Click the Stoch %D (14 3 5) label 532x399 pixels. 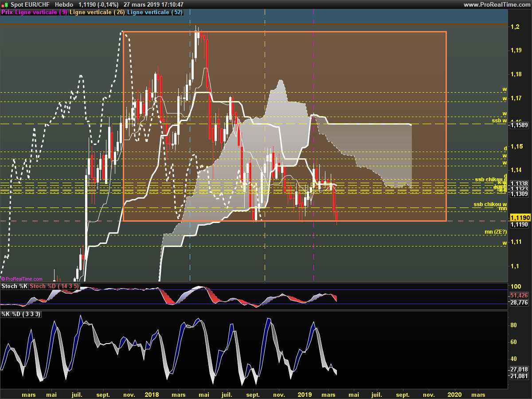[x=55, y=286]
